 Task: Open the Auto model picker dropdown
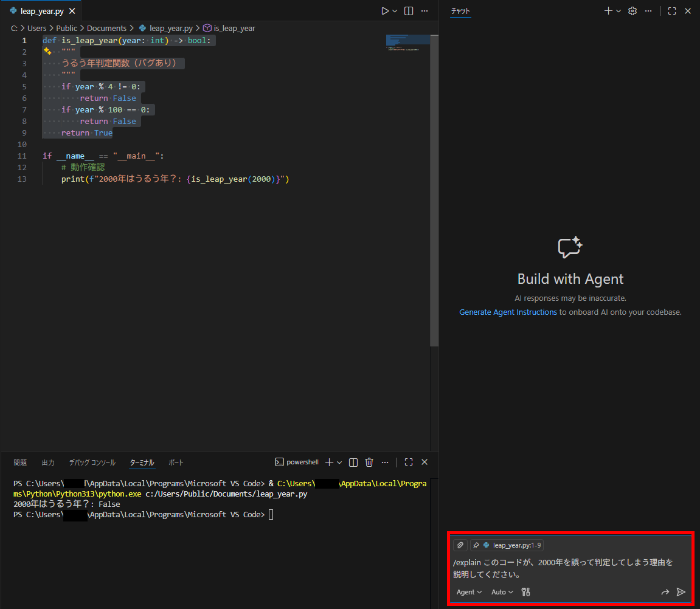tap(502, 592)
